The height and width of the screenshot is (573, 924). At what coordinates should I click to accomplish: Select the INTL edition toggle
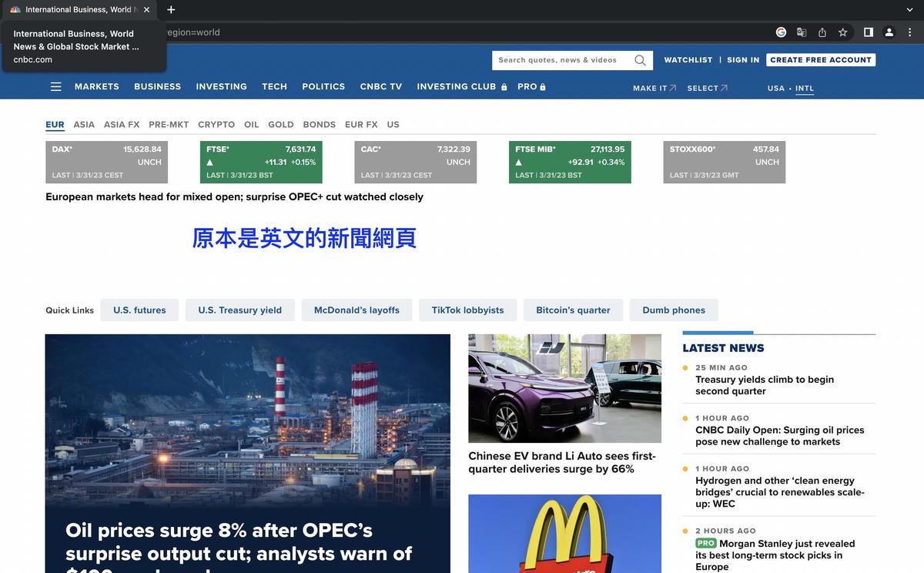(x=804, y=89)
